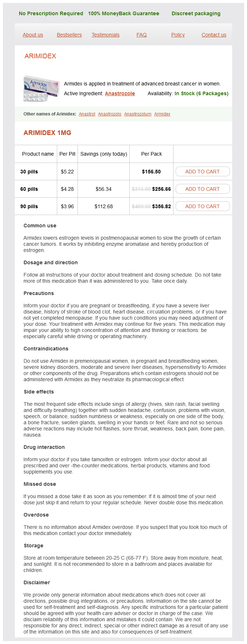Add the 90 pills pack to cart
The image size is (247, 644).
(x=202, y=206)
